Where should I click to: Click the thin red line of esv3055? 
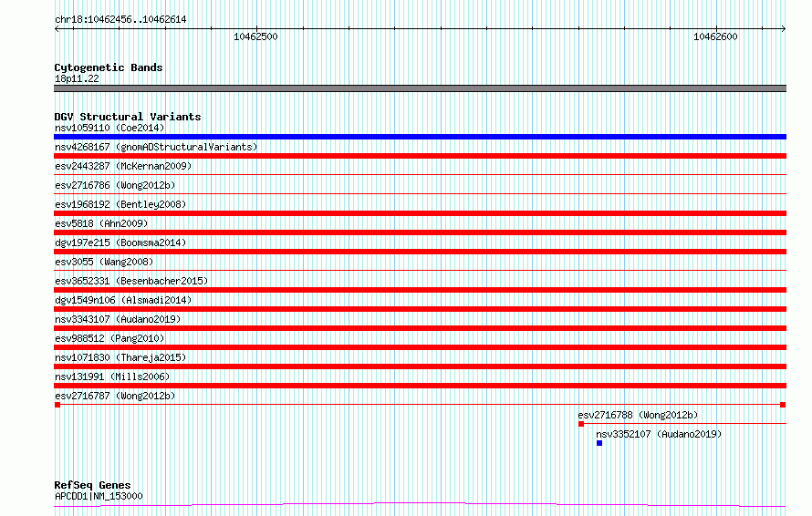pos(420,271)
